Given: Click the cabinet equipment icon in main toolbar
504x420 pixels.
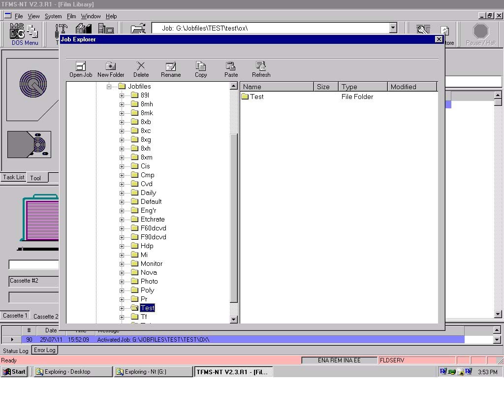Looking at the screenshot, I should coord(106,29).
